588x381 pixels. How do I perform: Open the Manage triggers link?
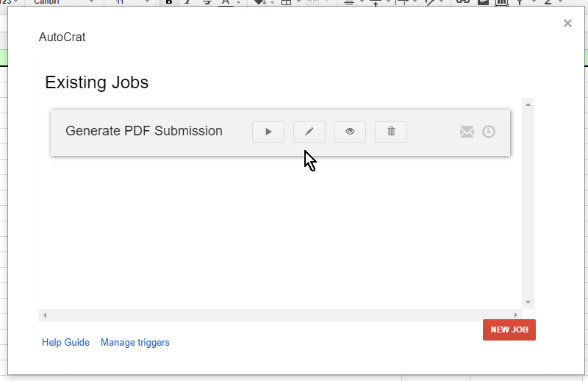[x=135, y=342]
